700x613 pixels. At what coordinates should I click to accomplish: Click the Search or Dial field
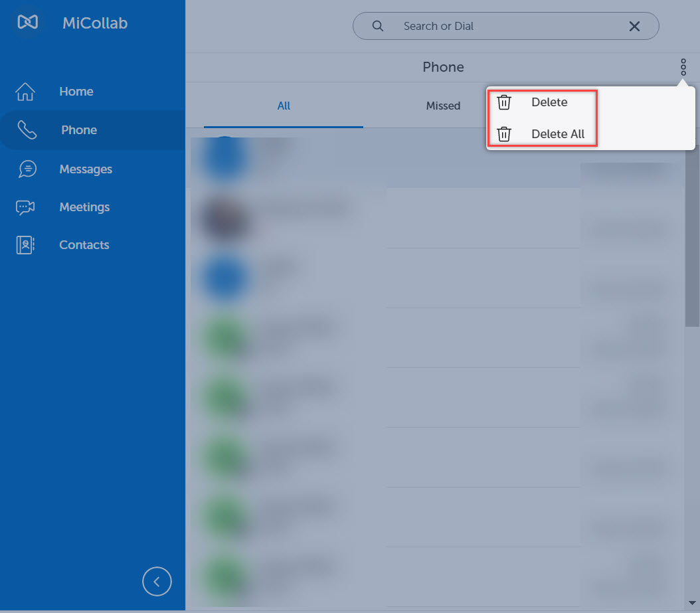tap(506, 26)
